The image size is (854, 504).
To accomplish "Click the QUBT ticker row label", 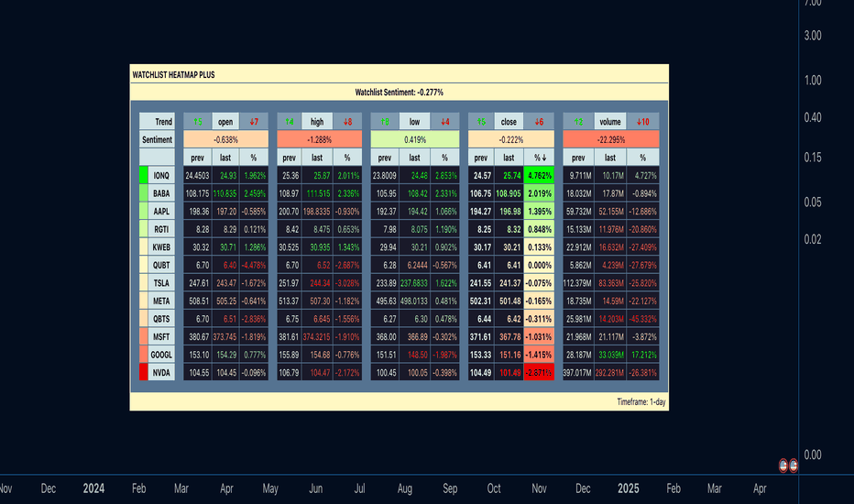I will 162,266.
